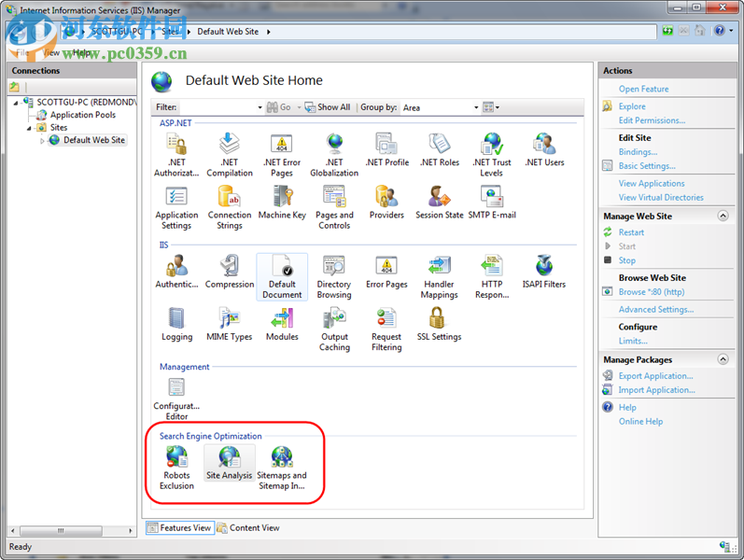Open the .NET Users feature
744x560 pixels.
[x=545, y=150]
